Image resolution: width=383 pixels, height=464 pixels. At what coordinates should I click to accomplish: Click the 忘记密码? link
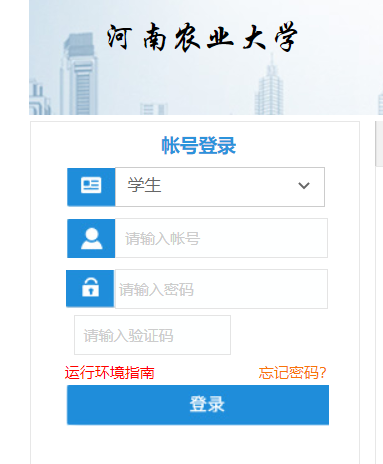292,373
